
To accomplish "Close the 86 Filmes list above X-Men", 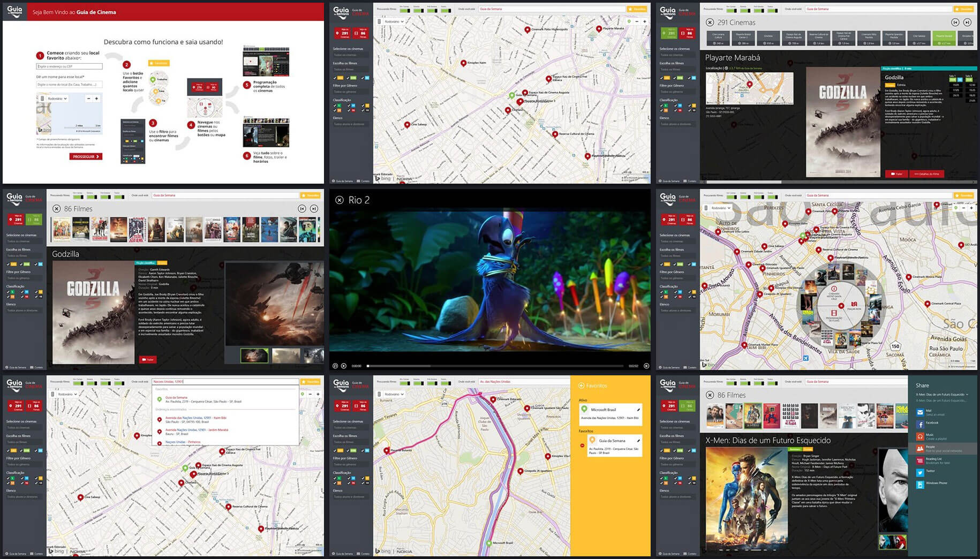I will click(x=710, y=395).
